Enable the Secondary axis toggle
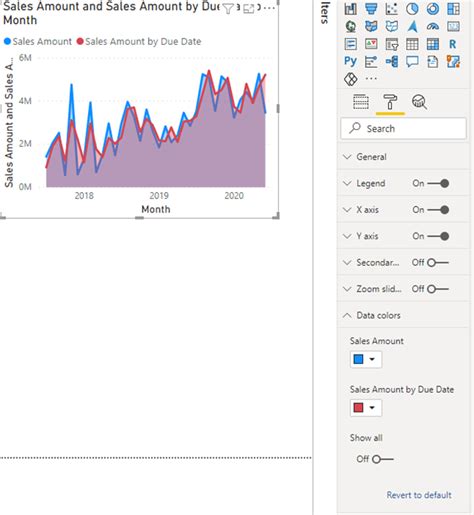 point(438,263)
